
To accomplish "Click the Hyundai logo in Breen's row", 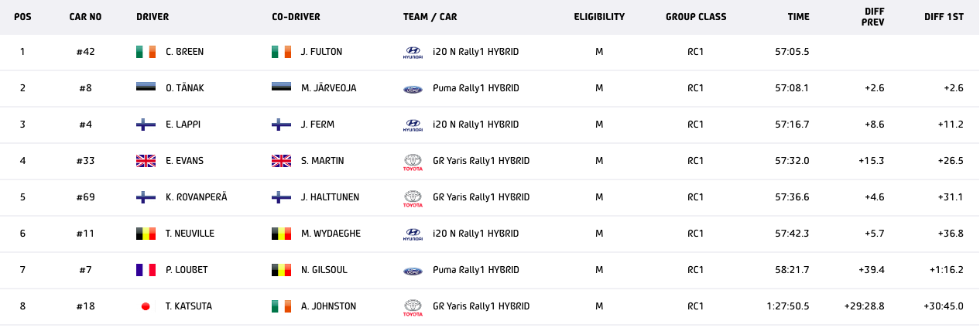I will coord(413,53).
